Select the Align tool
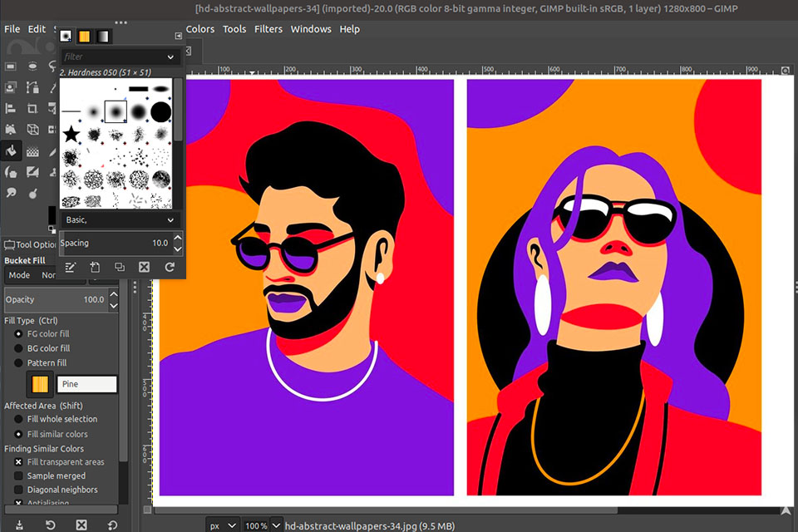Image resolution: width=798 pixels, height=532 pixels. [11, 108]
